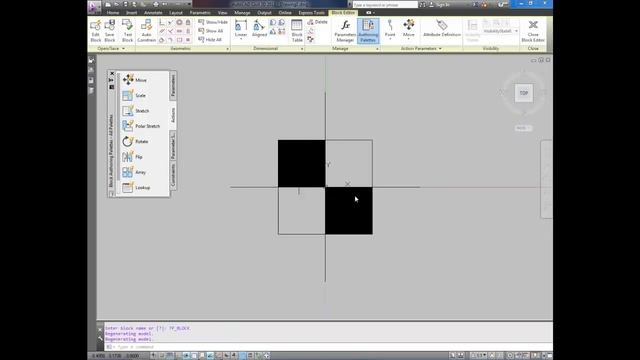Close the command line window
Screen dimensions: 640x360
[100, 329]
